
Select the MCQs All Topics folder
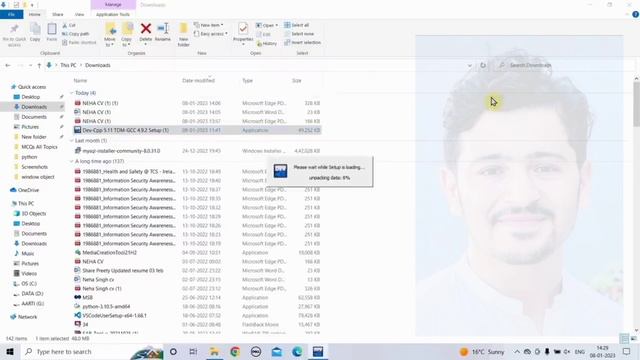(x=39, y=147)
